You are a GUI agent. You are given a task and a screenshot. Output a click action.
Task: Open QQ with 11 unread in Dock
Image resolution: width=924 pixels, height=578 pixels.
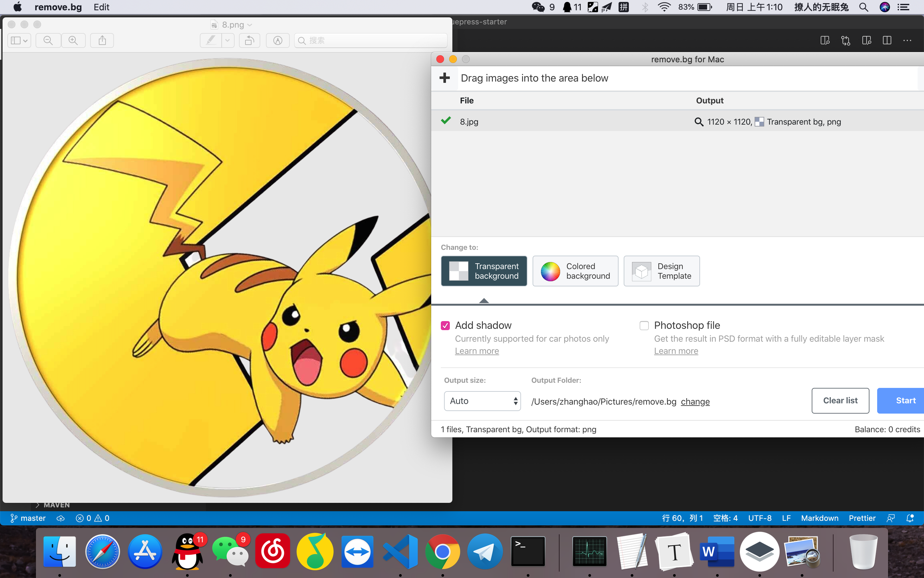(187, 552)
